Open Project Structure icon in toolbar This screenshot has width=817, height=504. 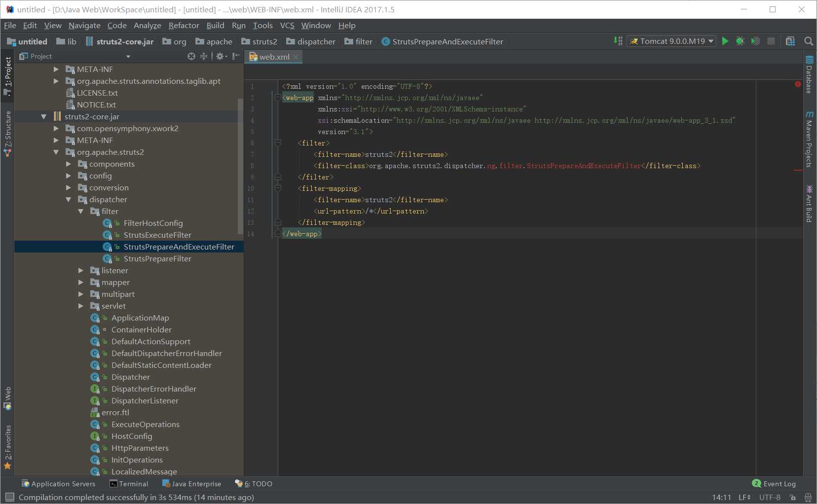pyautogui.click(x=790, y=41)
